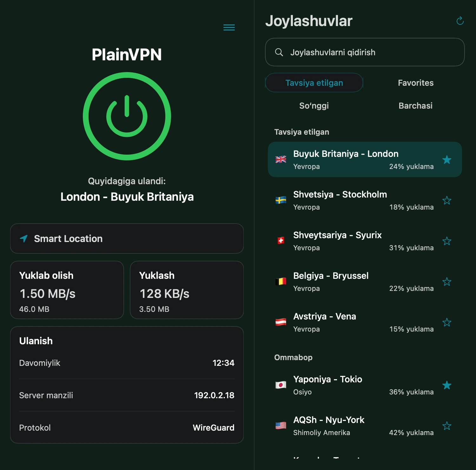Viewport: 476px width, 470px height.
Task: Click the Osiyo region label
Action: (x=302, y=392)
